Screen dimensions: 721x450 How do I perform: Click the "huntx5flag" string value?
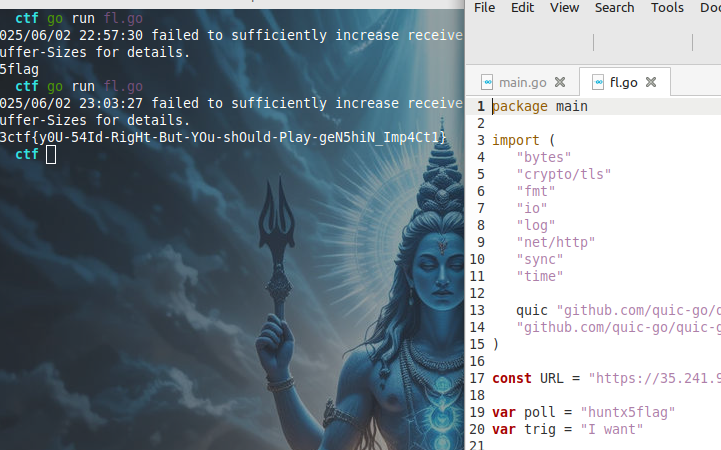[627, 412]
